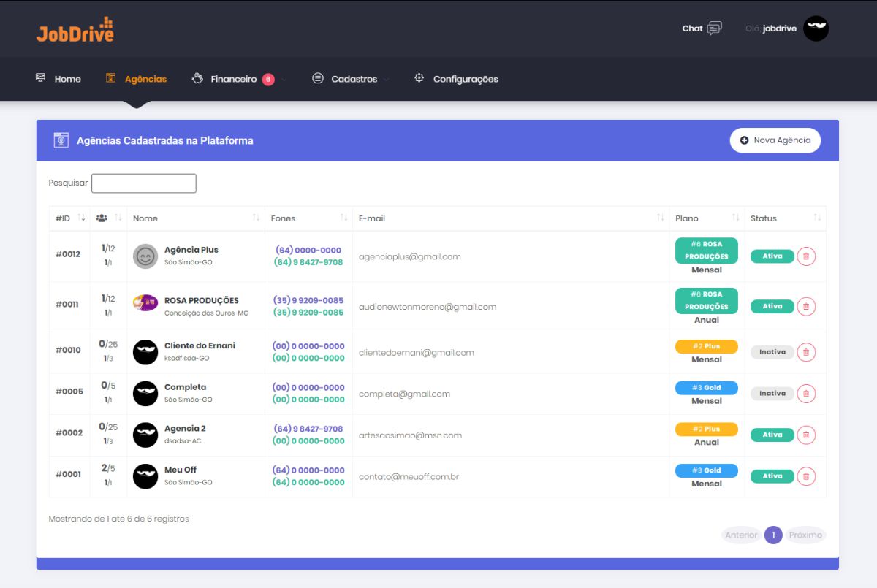This screenshot has height=588, width=877.
Task: Toggle Inativa status for Cliente do Ernani
Action: point(772,352)
